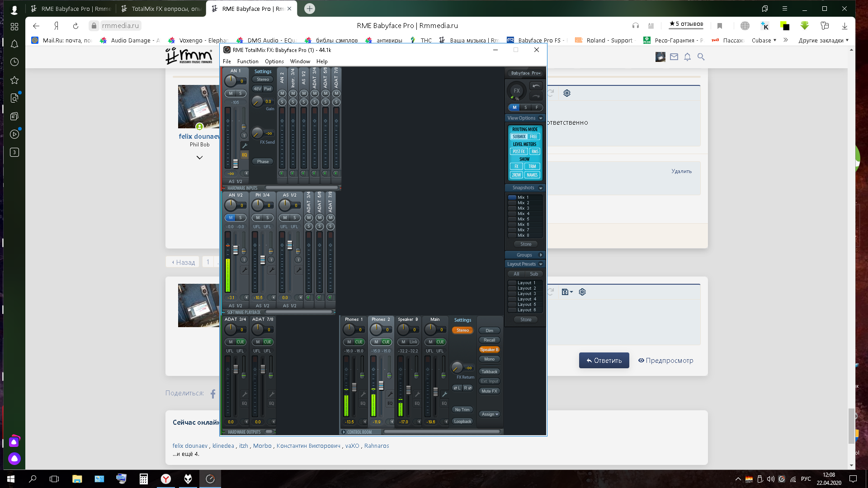Collapse the View Options section
The width and height of the screenshot is (868, 488).
(540, 118)
